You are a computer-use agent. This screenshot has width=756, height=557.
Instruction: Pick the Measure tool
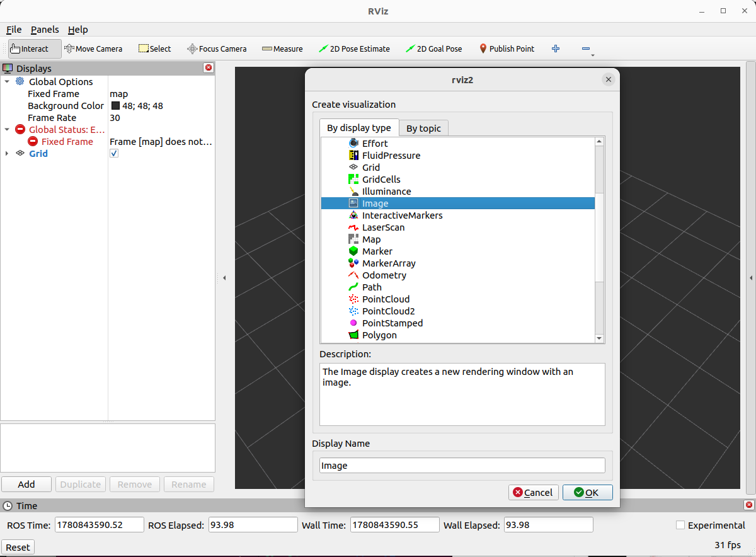(282, 49)
